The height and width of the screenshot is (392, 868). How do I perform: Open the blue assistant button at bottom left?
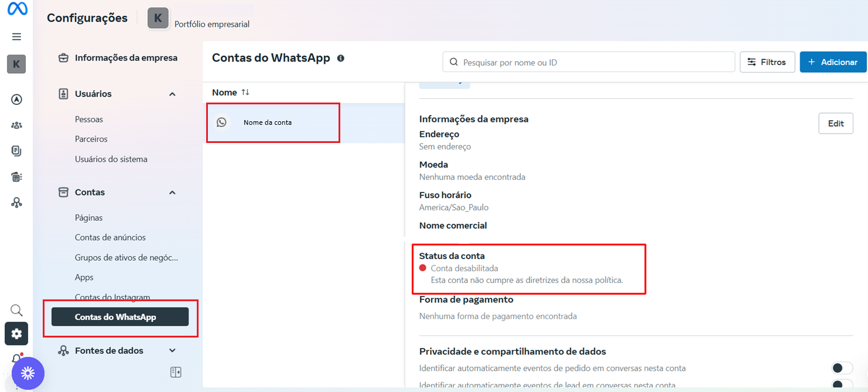[28, 373]
